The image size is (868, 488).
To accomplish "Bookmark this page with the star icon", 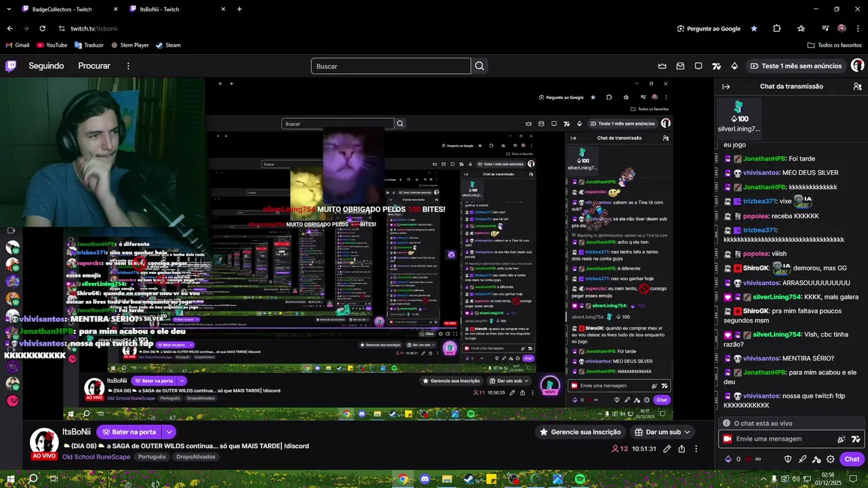I will (x=754, y=28).
